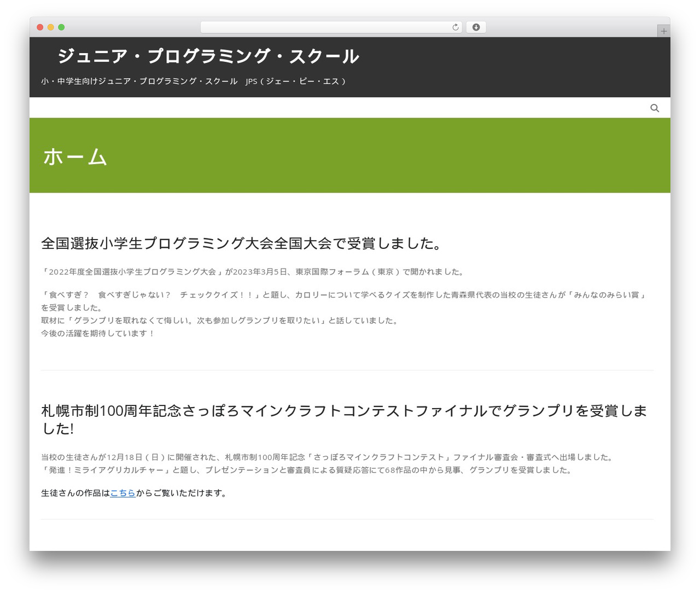Follow the こちら link
This screenshot has width=700, height=593.
[x=123, y=493]
